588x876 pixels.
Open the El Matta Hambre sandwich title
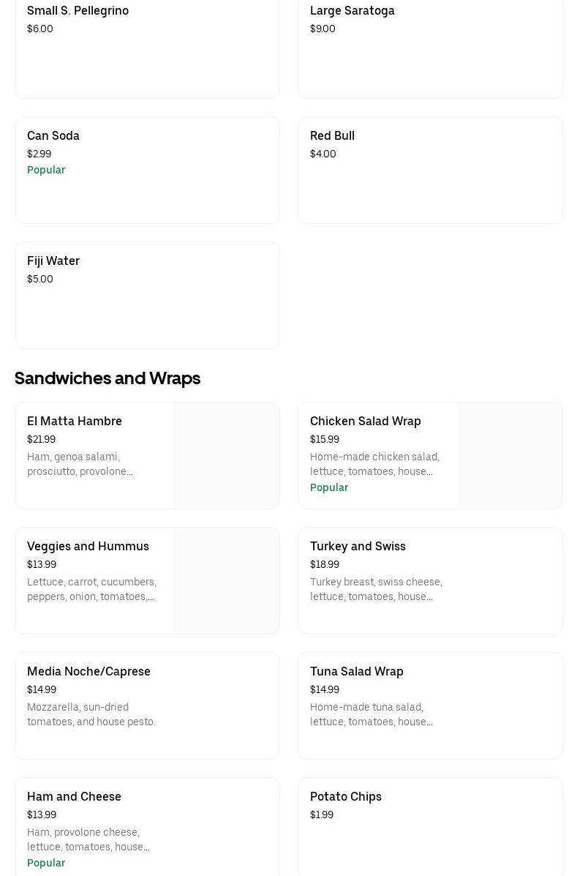click(75, 421)
